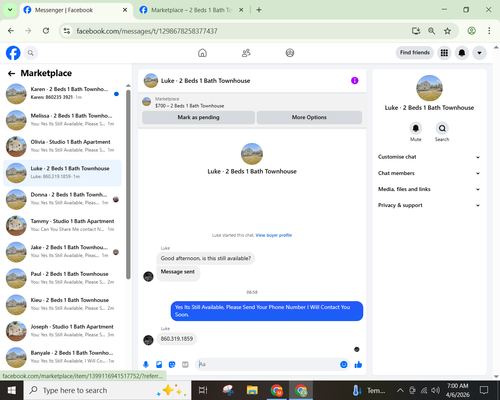
Task: Open the tab search dropdown arrow
Action: click(x=10, y=10)
